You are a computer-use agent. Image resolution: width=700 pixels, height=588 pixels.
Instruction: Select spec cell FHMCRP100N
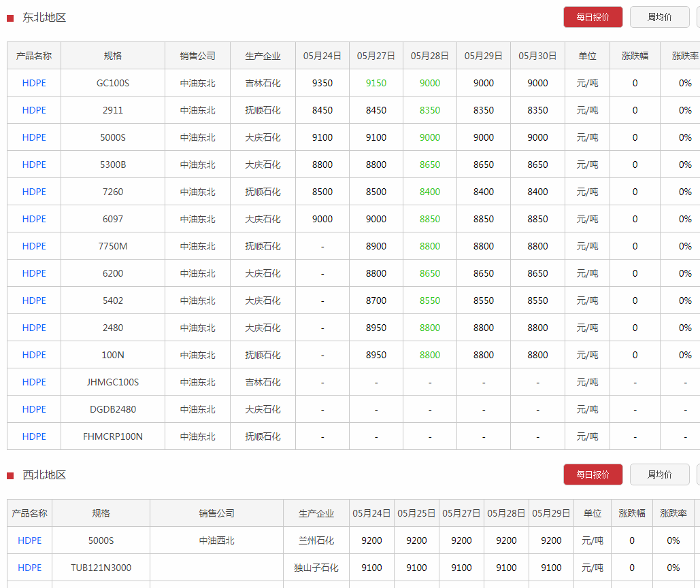[112, 437]
